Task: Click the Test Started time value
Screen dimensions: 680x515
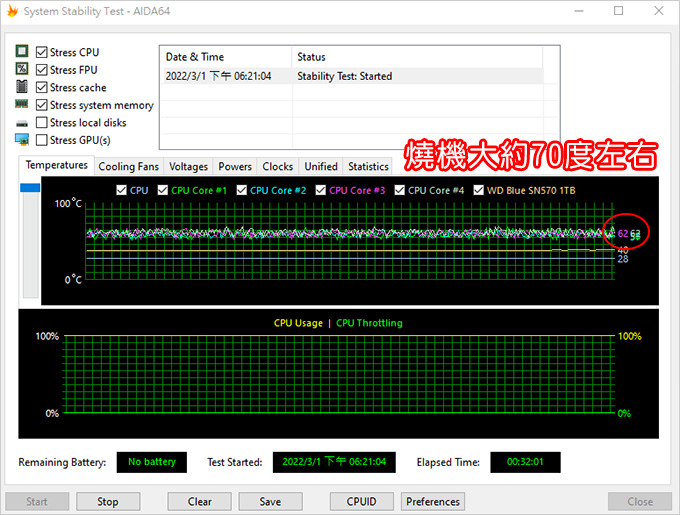Action: (334, 462)
